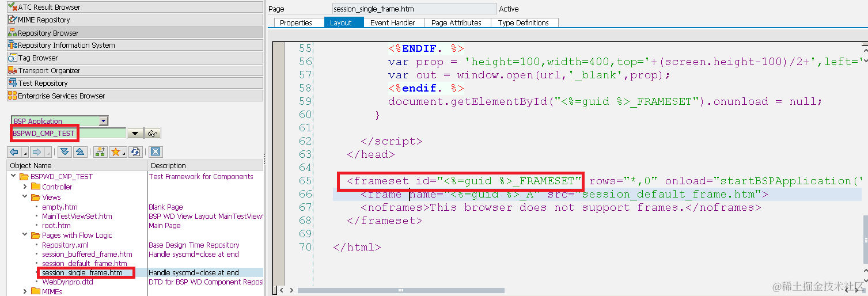The image size is (868, 296).
Task: Select MainTestViewSet.htm in the tree
Action: pyautogui.click(x=77, y=216)
